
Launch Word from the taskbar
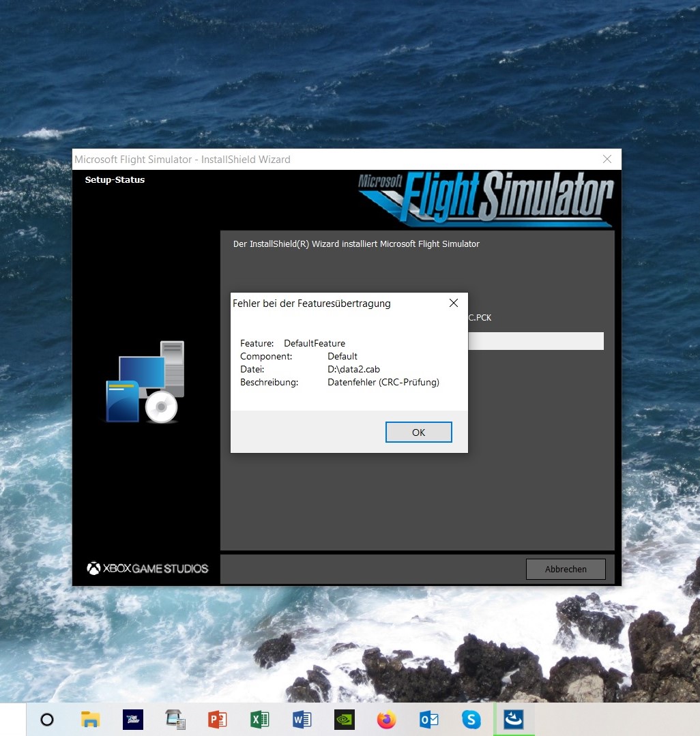click(302, 719)
